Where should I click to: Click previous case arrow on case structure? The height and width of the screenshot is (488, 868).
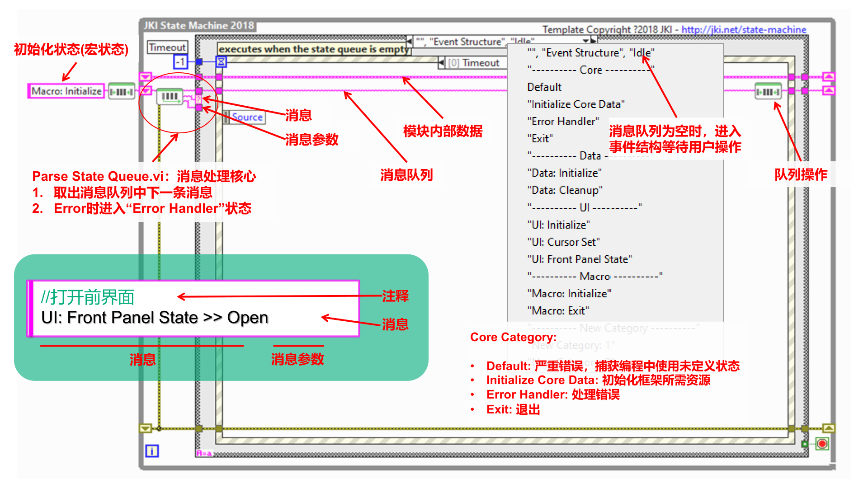pyautogui.click(x=409, y=42)
